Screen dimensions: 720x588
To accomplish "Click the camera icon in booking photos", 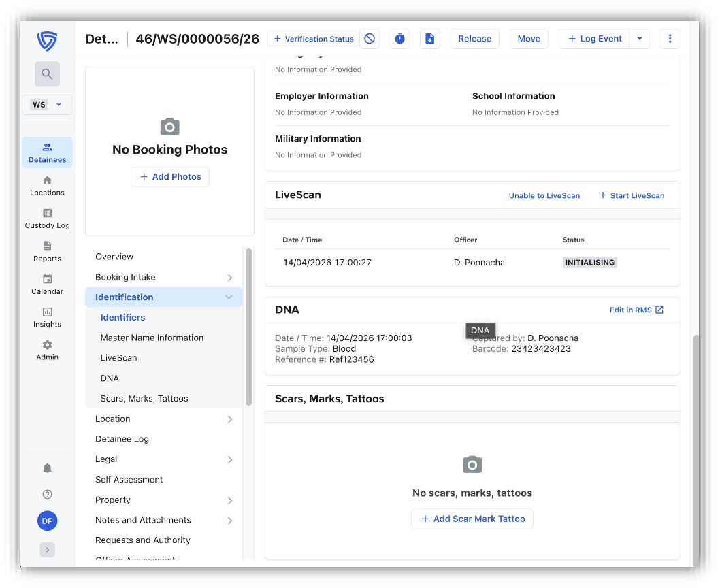I will [170, 127].
